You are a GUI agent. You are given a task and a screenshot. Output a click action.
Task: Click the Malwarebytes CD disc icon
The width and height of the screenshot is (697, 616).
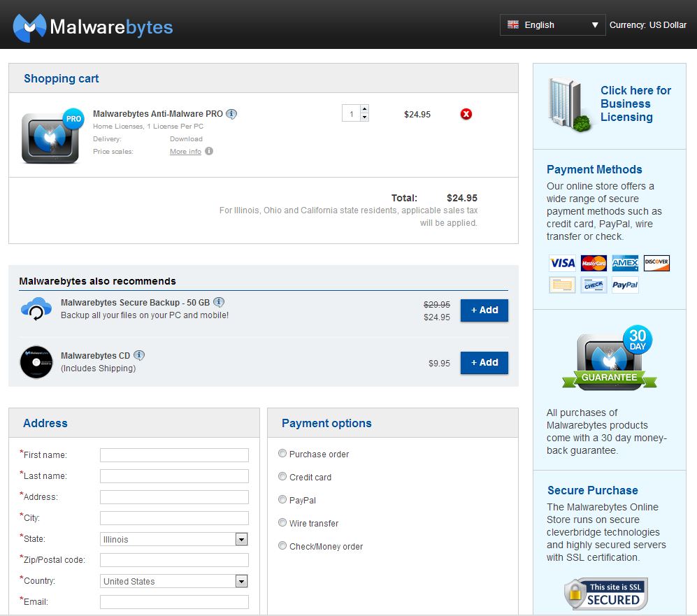(x=36, y=362)
